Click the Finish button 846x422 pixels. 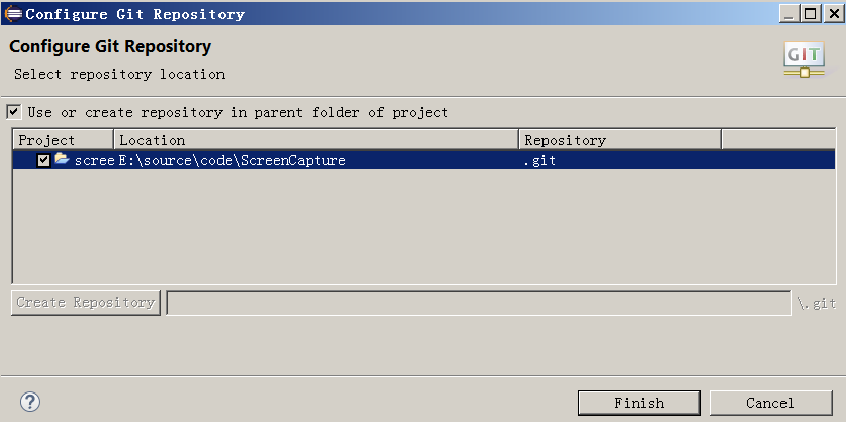[x=639, y=403]
